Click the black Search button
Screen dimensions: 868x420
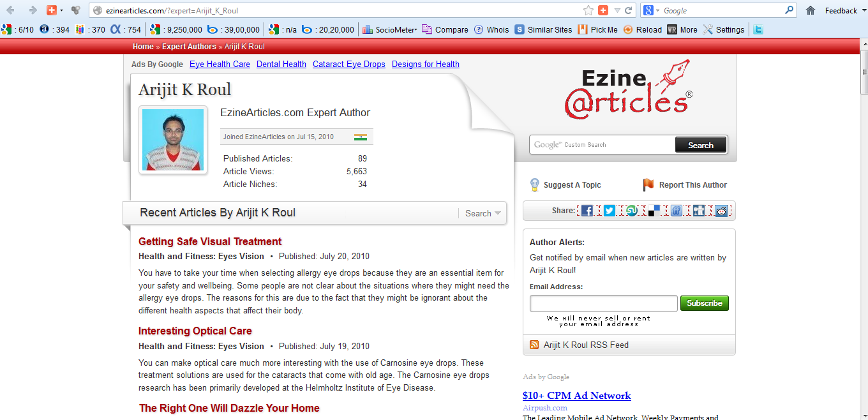click(x=701, y=145)
